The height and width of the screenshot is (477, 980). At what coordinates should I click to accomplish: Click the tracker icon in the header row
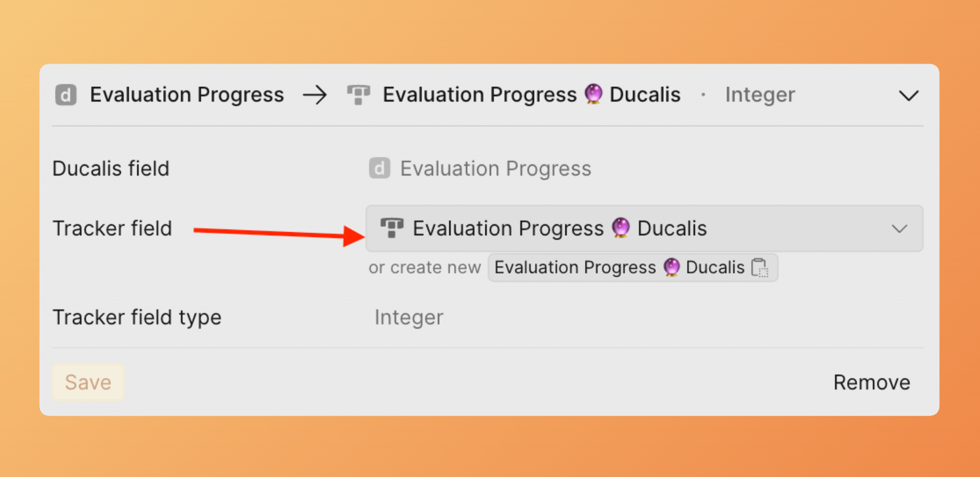[358, 95]
